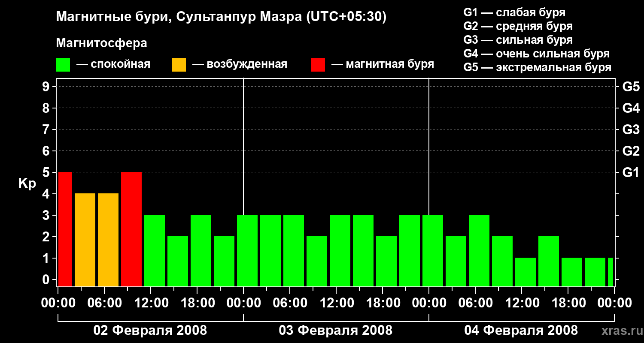Click the green bar at 00:00 on 04 Февраля

pos(433,250)
